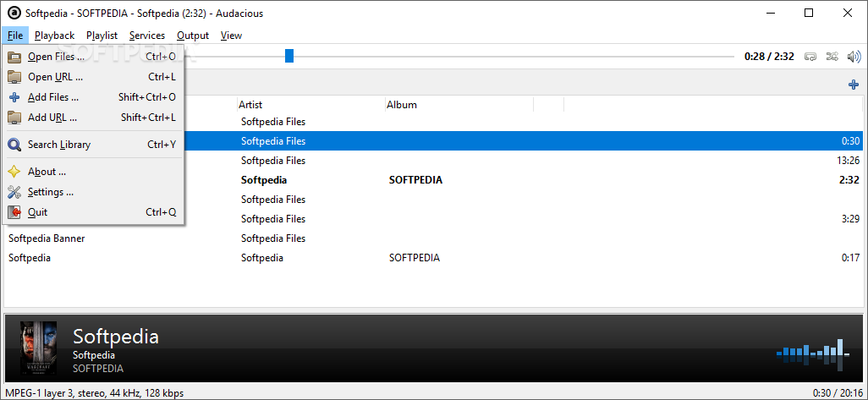
Task: Click the MPEG-1 layer 3 status text
Action: pyautogui.click(x=94, y=393)
